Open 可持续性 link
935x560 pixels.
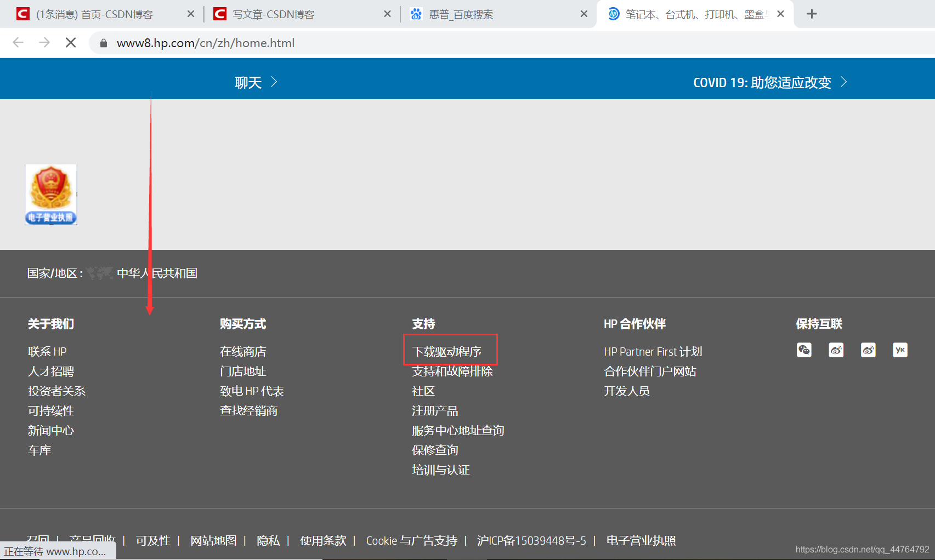pos(51,410)
